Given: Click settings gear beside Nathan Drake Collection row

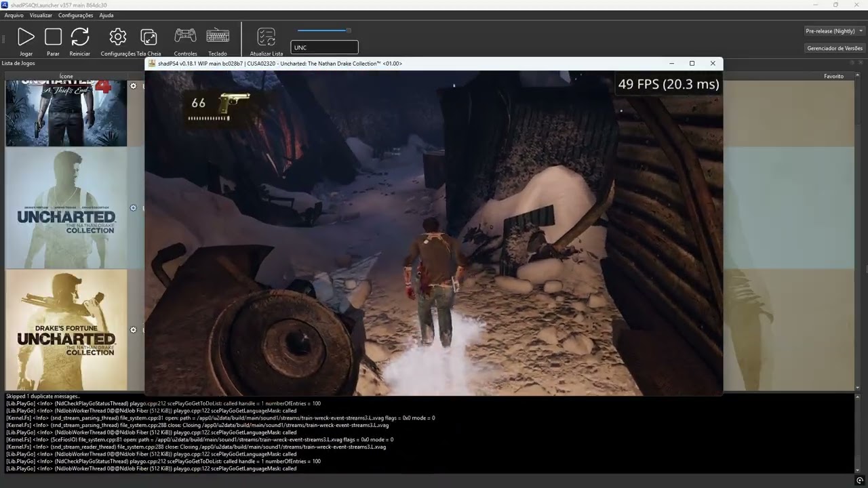Looking at the screenshot, I should 134,208.
